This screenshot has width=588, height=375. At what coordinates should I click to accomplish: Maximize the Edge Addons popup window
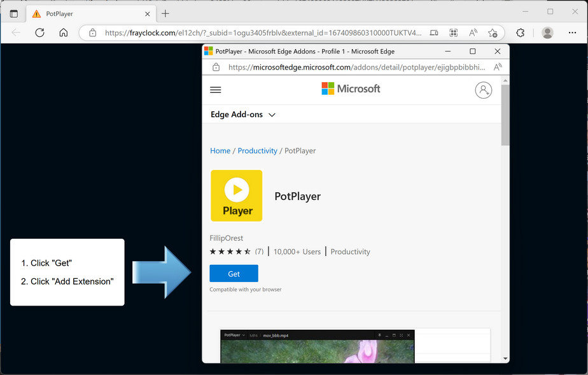tap(472, 51)
